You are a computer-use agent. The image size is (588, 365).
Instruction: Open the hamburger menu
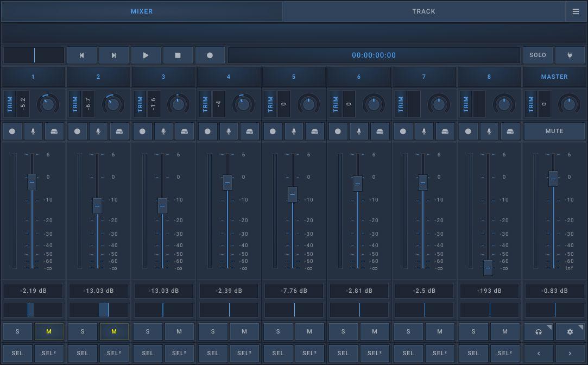pos(576,11)
